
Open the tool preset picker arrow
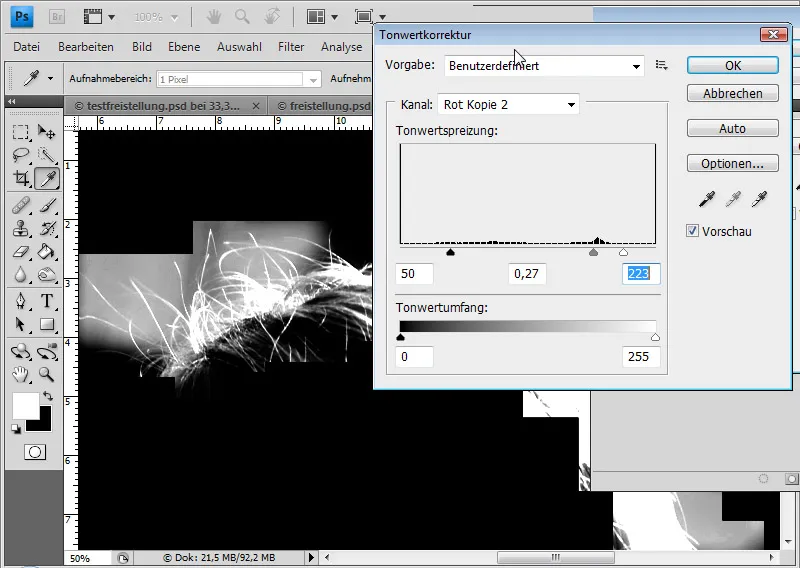(x=50, y=79)
